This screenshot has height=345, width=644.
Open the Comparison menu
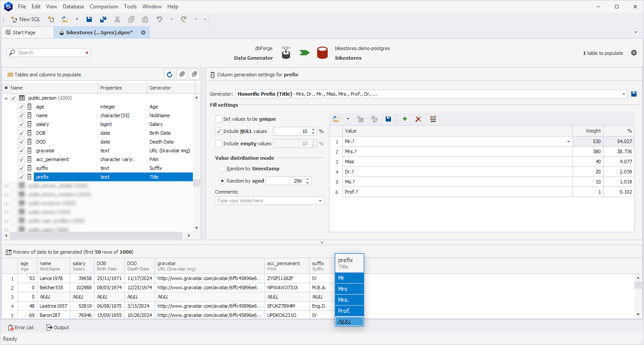point(104,7)
